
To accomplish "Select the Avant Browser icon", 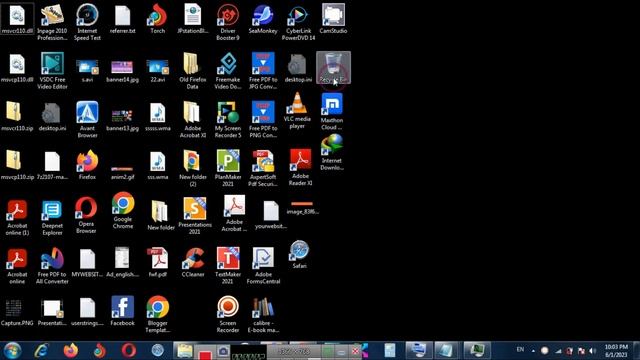I will pos(87,119).
